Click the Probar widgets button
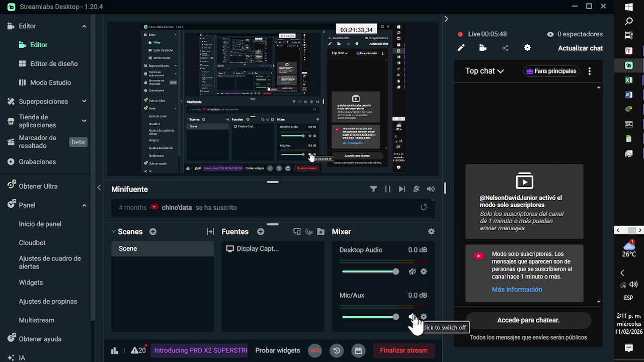The width and height of the screenshot is (644, 362). pyautogui.click(x=277, y=350)
